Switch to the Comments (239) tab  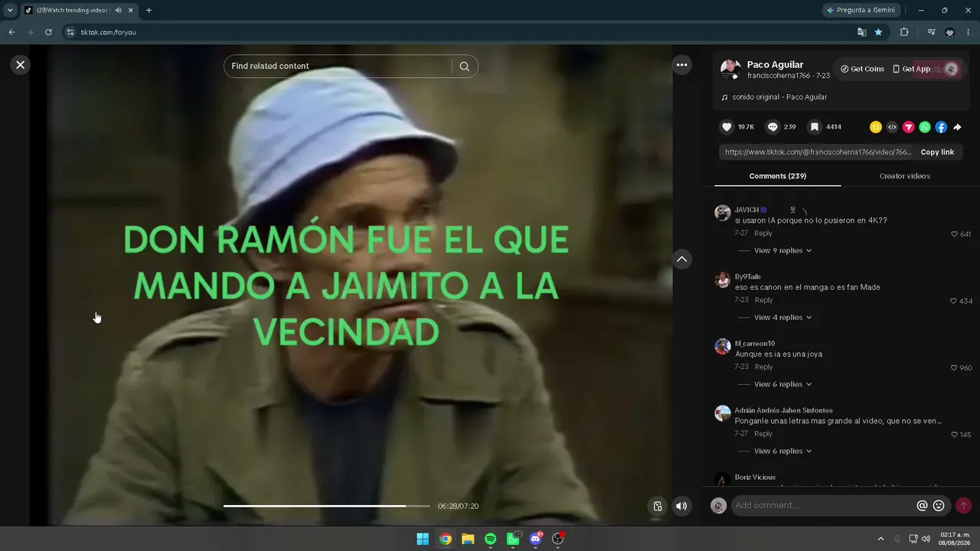point(778,176)
